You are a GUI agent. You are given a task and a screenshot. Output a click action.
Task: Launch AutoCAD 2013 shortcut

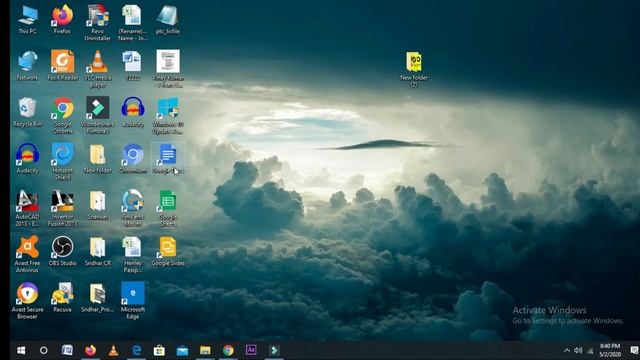point(27,208)
